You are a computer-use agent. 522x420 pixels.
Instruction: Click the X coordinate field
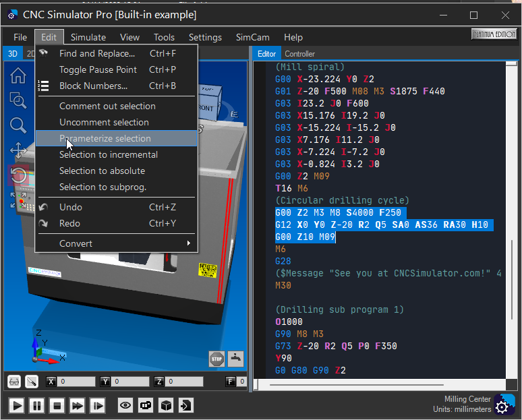tap(76, 382)
